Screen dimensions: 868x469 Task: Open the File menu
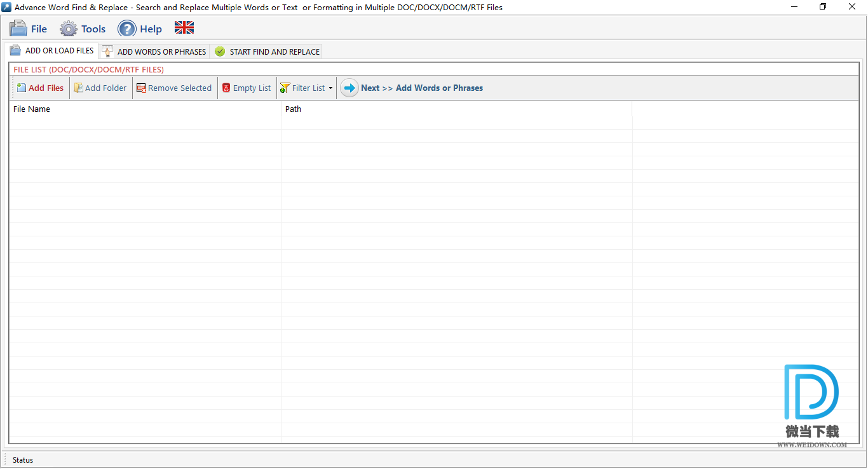coord(29,29)
